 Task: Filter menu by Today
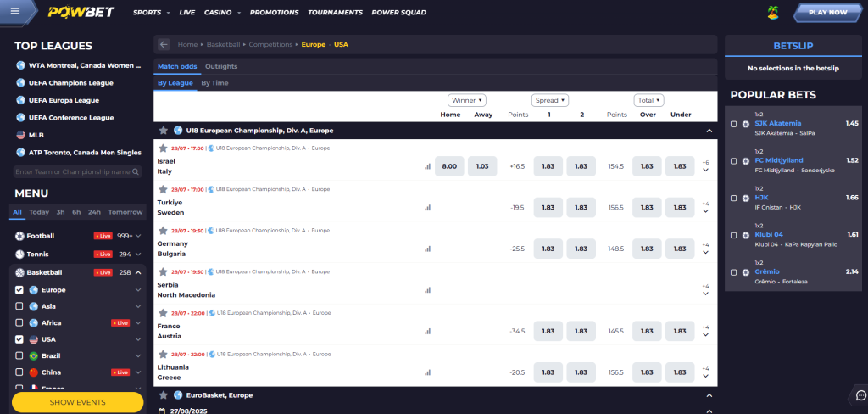(39, 212)
